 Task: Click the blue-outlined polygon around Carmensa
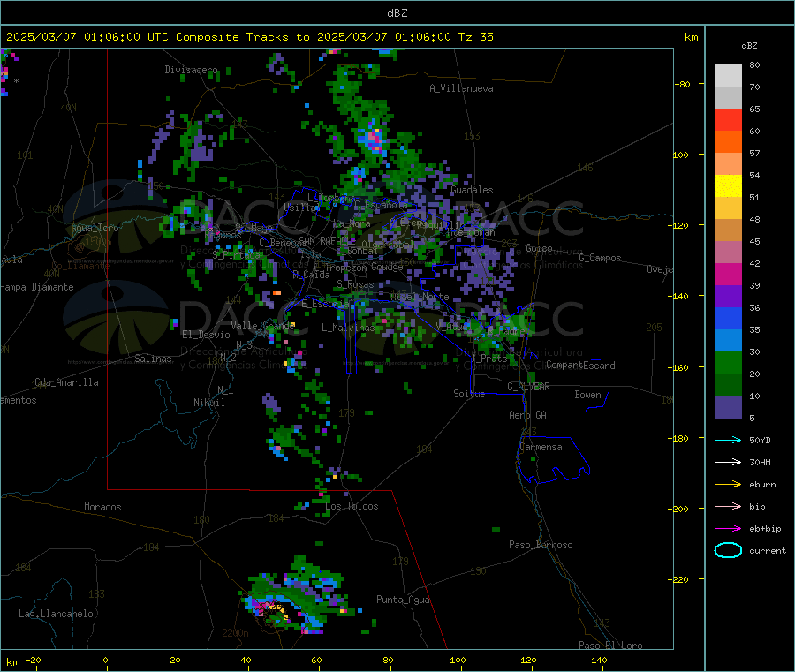553,460
